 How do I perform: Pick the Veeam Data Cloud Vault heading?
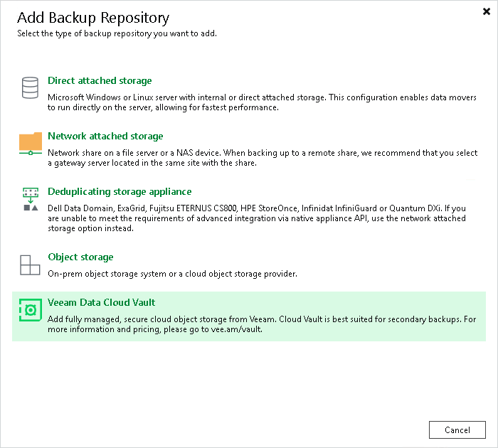click(x=102, y=302)
